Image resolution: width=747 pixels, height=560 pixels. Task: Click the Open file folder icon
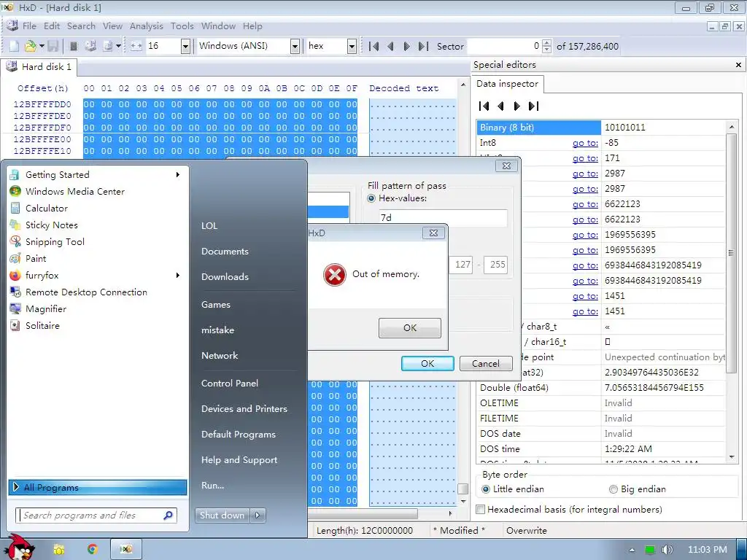click(31, 46)
